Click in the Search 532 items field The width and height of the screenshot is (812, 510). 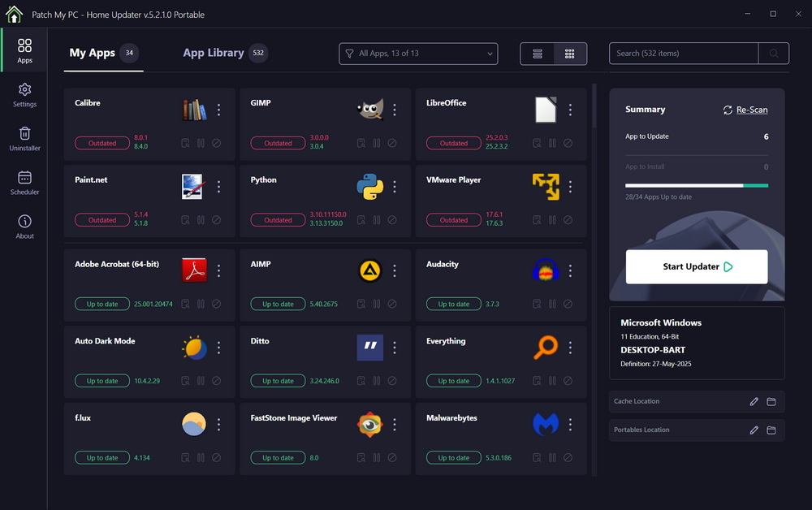(x=684, y=54)
